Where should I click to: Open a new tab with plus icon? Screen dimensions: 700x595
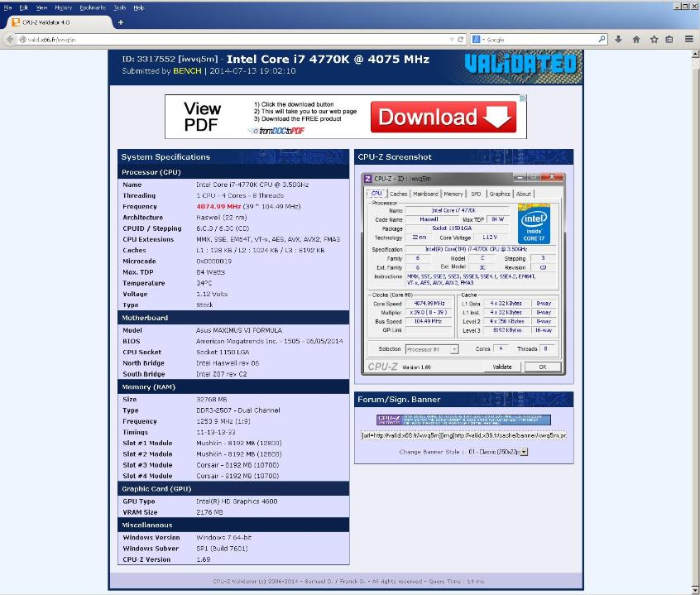pos(121,22)
